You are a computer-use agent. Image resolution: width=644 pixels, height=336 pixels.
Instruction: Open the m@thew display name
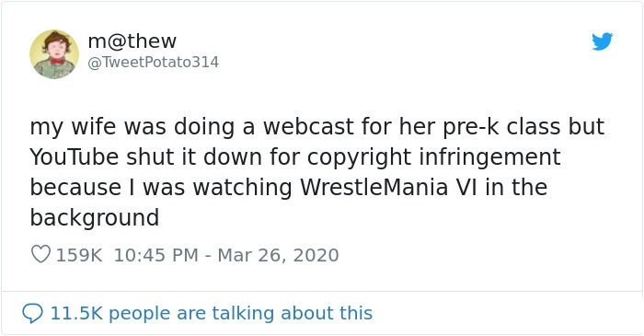click(x=132, y=41)
